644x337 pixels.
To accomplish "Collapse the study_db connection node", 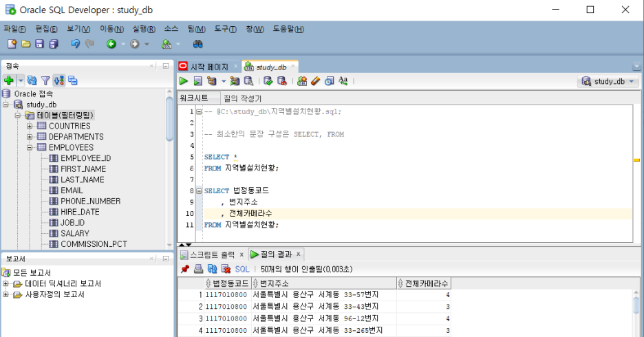I will (6, 105).
